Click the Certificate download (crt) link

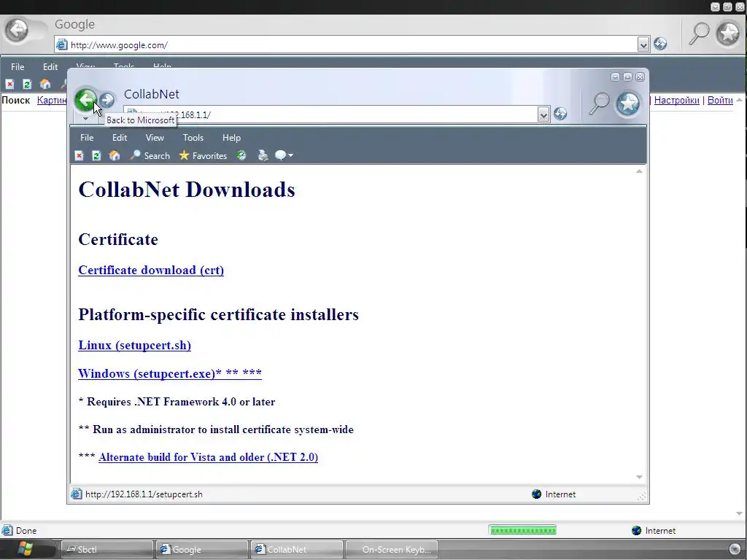151,270
